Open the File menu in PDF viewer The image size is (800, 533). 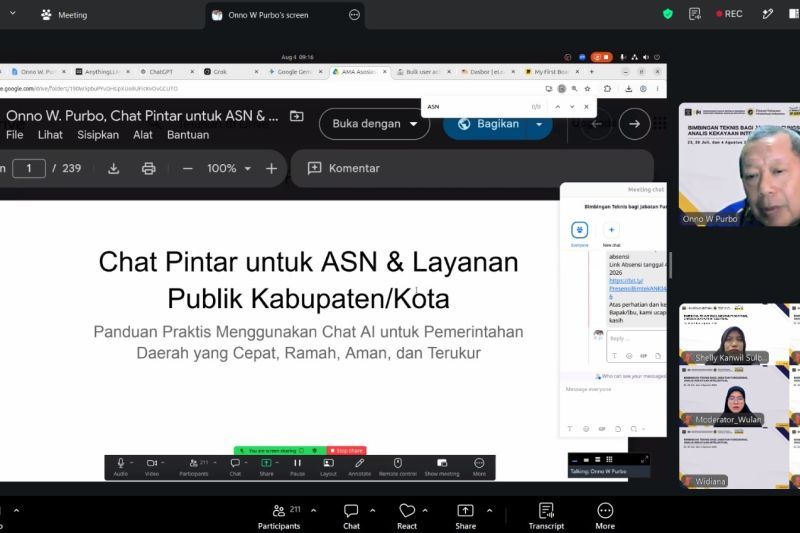(x=14, y=135)
